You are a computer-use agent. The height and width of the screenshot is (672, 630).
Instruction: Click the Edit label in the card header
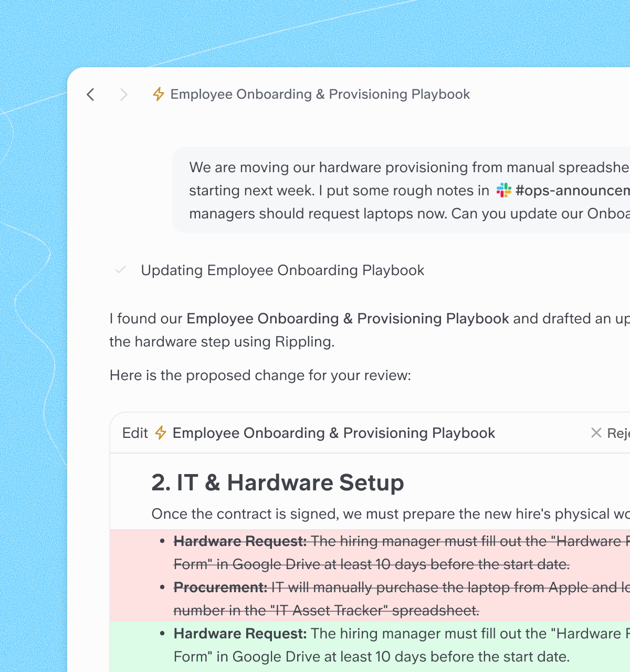pos(135,433)
